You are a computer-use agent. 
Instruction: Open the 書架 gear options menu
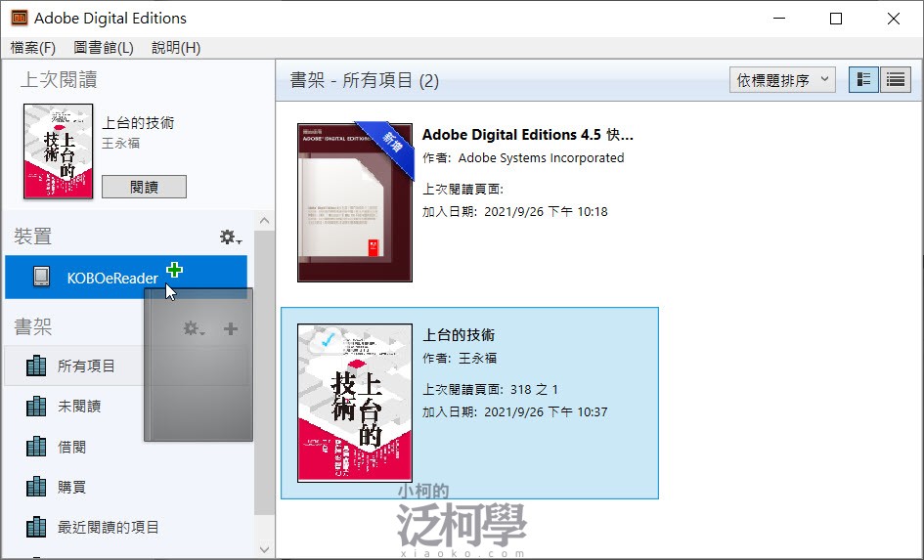(194, 328)
